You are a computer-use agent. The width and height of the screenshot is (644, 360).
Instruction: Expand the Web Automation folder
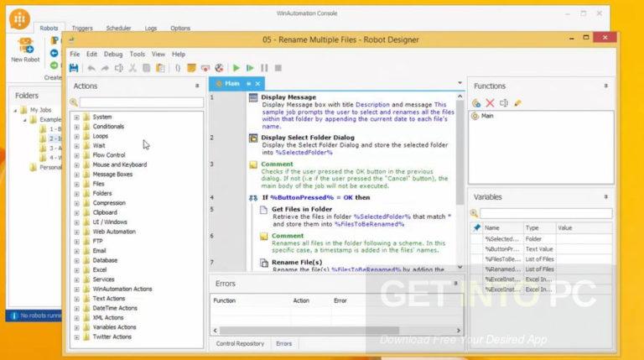(x=77, y=232)
